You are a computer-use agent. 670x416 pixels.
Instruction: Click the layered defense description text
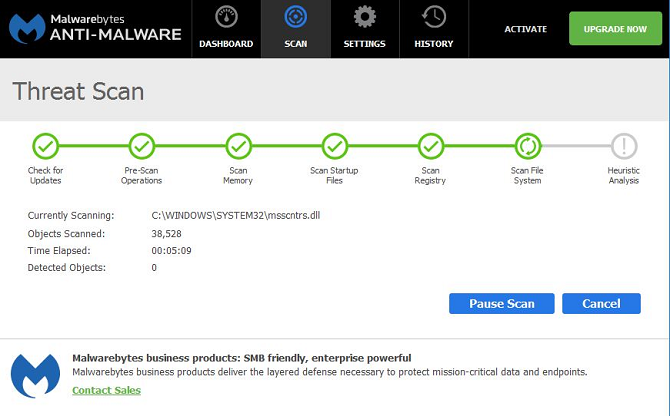[x=329, y=372]
